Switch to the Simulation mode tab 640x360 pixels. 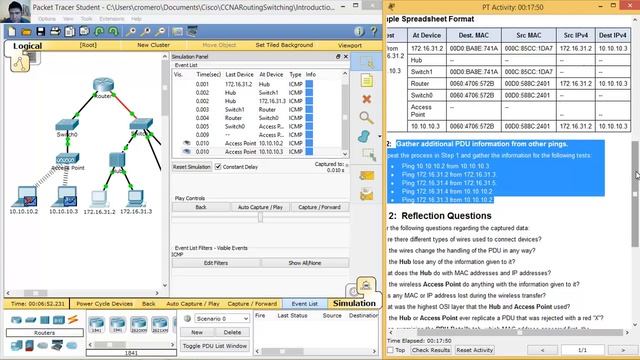coord(354,303)
